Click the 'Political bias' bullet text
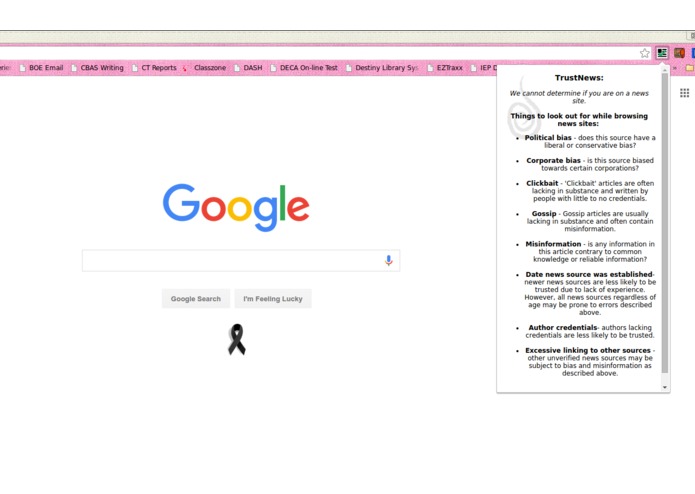Viewport: 695px width, 494px height. (x=590, y=141)
